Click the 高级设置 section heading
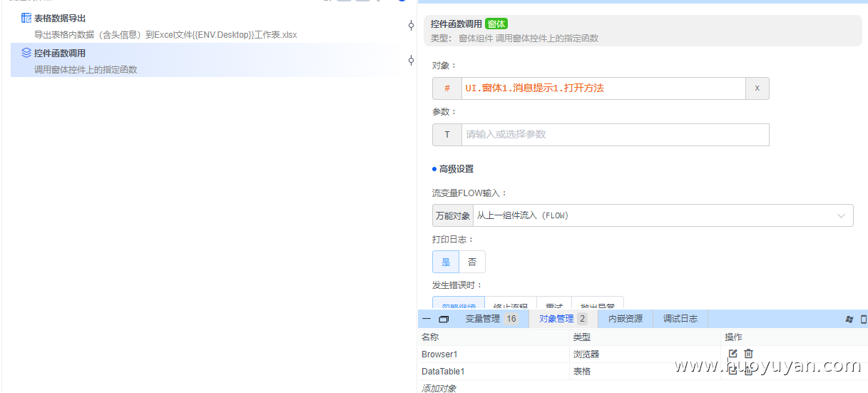 click(456, 169)
